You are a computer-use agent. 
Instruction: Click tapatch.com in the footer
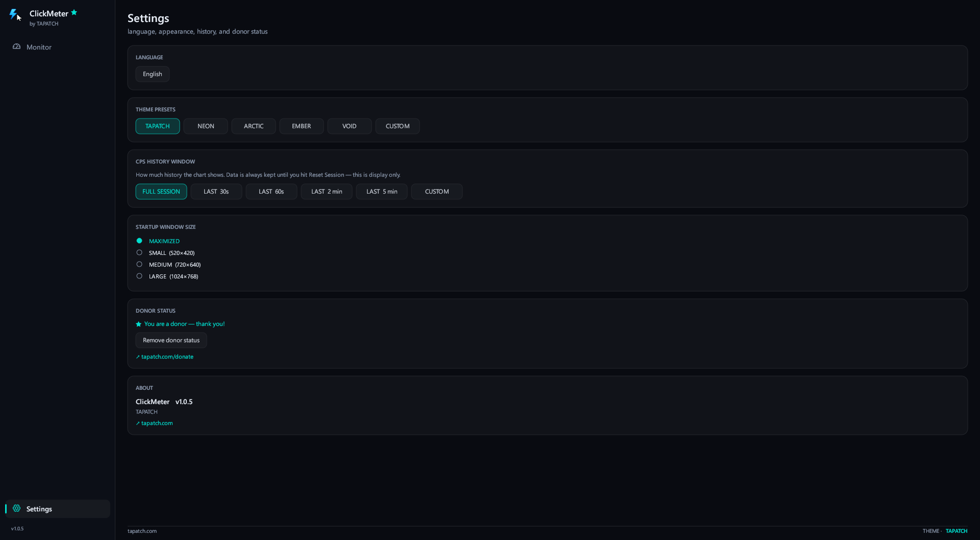pyautogui.click(x=142, y=531)
